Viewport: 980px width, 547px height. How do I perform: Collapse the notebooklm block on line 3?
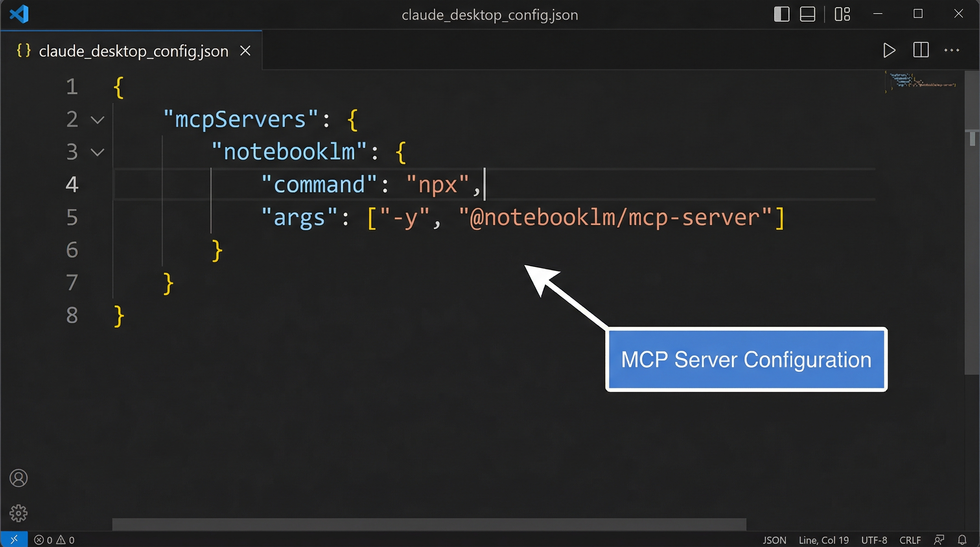pos(98,152)
